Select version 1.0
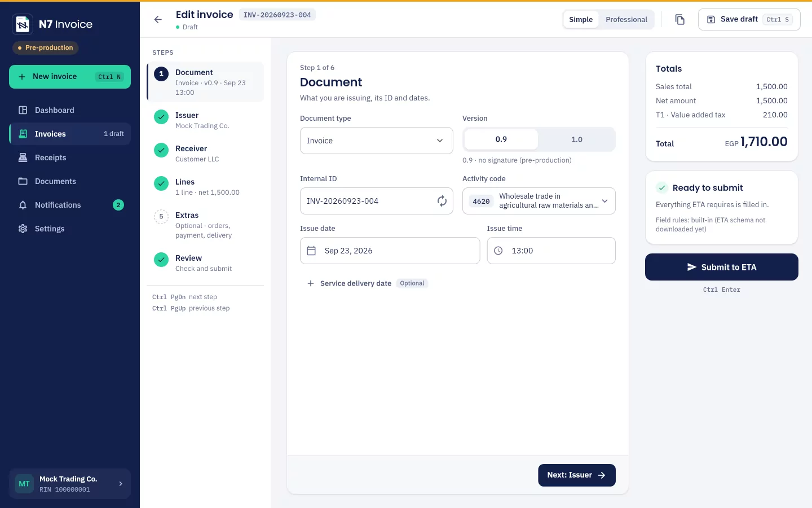The width and height of the screenshot is (812, 508). point(577,139)
